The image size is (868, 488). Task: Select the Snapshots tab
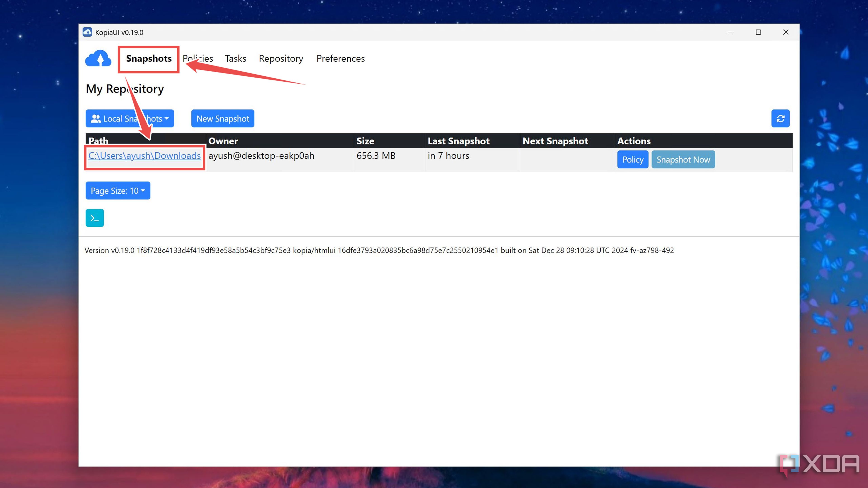click(148, 59)
